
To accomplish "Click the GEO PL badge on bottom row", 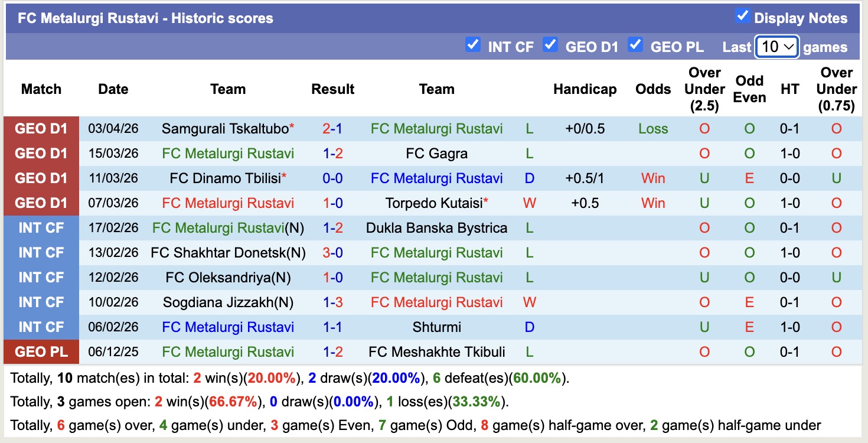I will (41, 351).
